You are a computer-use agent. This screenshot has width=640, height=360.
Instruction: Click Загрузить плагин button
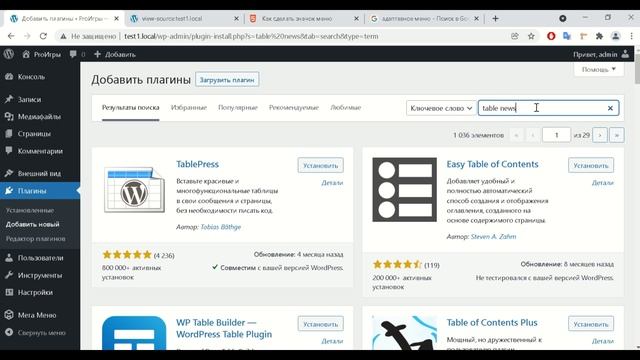pos(227,80)
